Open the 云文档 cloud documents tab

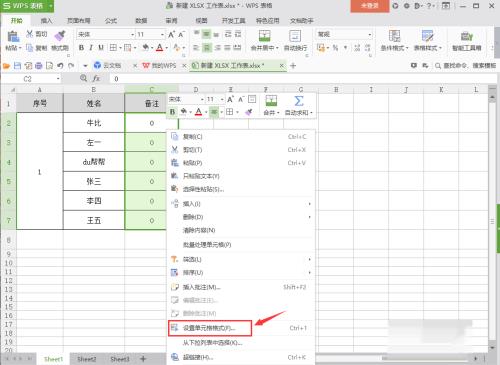(112, 66)
